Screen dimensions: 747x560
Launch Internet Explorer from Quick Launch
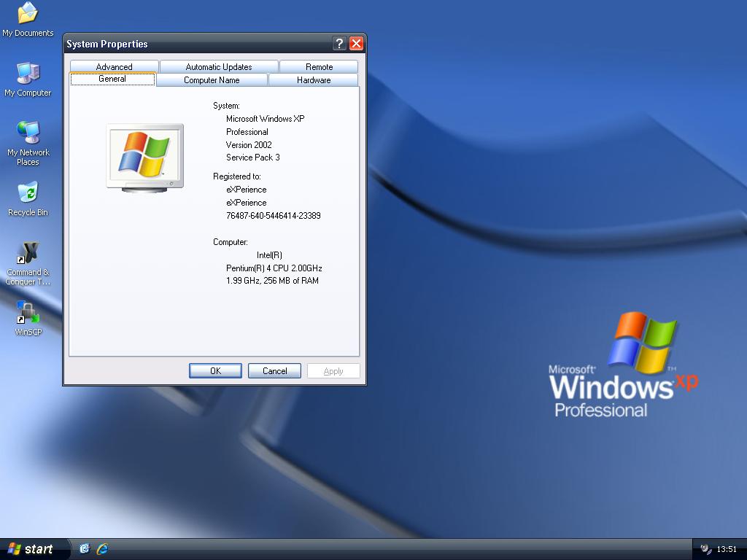pyautogui.click(x=102, y=548)
